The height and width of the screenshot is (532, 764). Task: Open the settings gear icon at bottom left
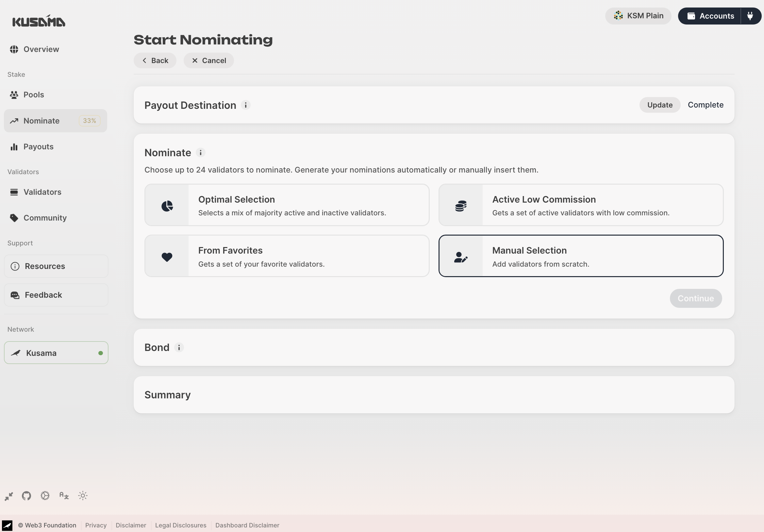pyautogui.click(x=45, y=495)
